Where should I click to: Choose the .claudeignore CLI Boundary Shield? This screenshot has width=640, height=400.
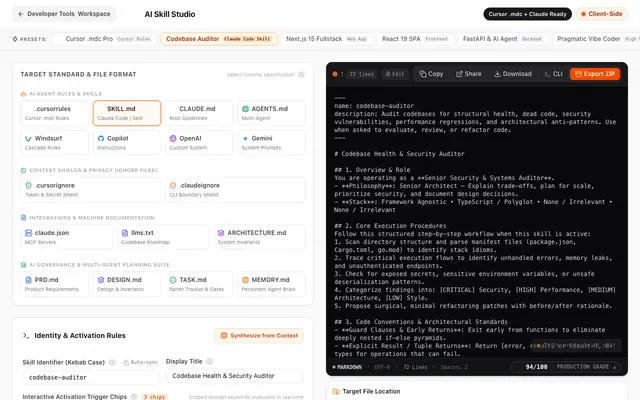point(235,190)
